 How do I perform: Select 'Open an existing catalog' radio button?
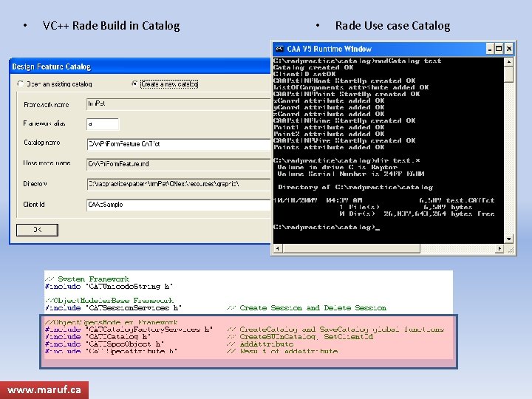tap(21, 83)
